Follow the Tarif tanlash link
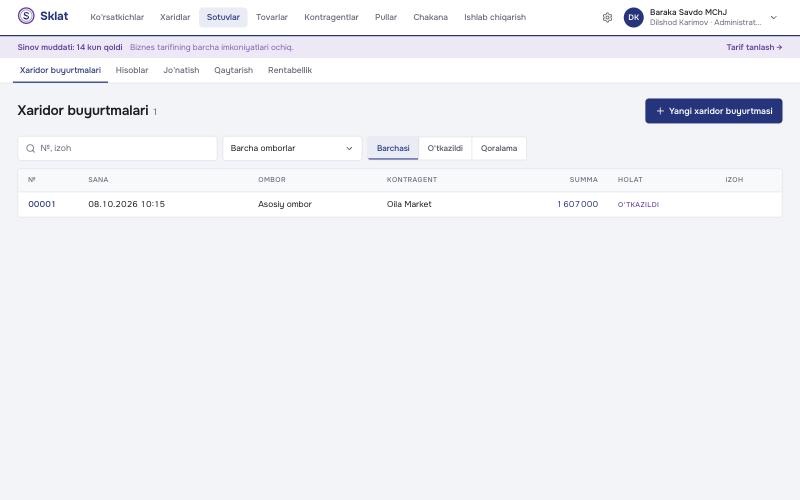This screenshot has width=800, height=500. tap(754, 47)
